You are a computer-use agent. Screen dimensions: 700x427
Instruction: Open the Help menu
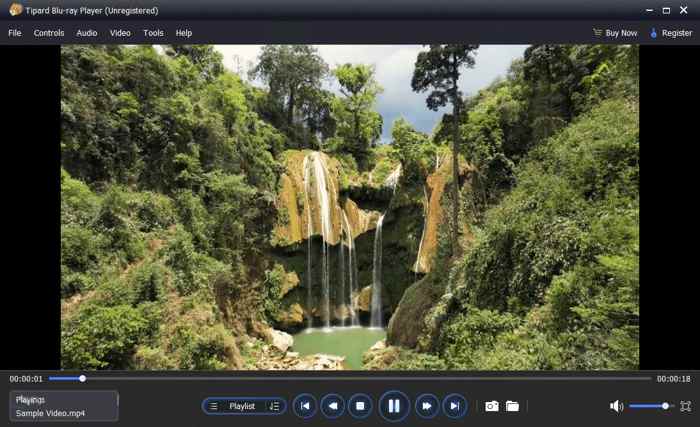[x=183, y=33]
